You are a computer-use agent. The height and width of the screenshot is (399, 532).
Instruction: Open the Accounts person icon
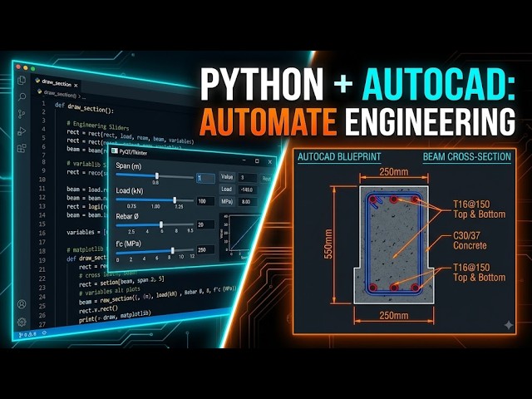pyautogui.click(x=22, y=304)
